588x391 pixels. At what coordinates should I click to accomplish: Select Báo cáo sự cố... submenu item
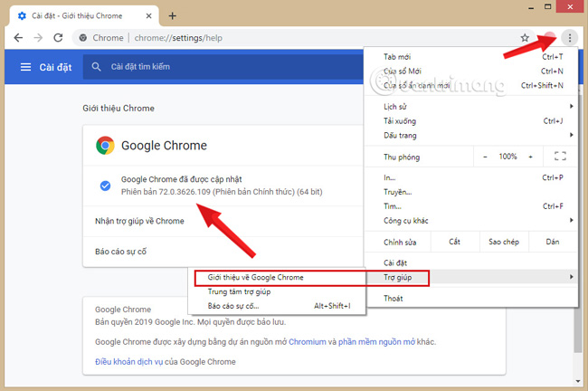pos(277,306)
